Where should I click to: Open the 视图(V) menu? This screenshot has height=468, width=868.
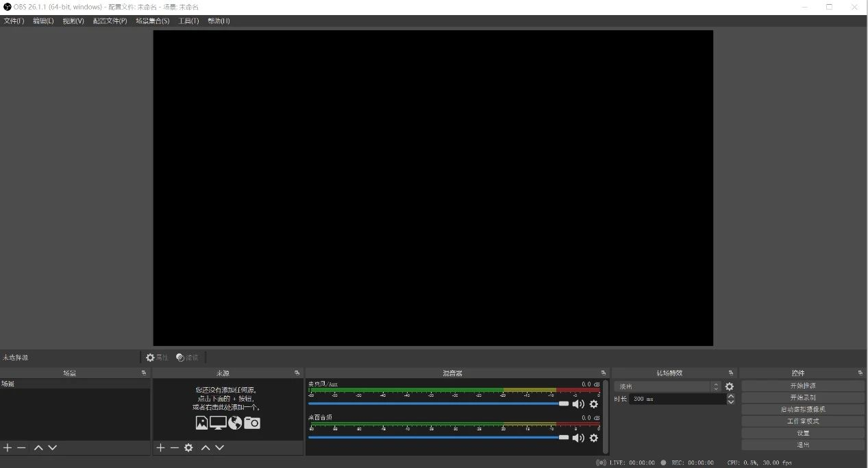[x=73, y=21]
